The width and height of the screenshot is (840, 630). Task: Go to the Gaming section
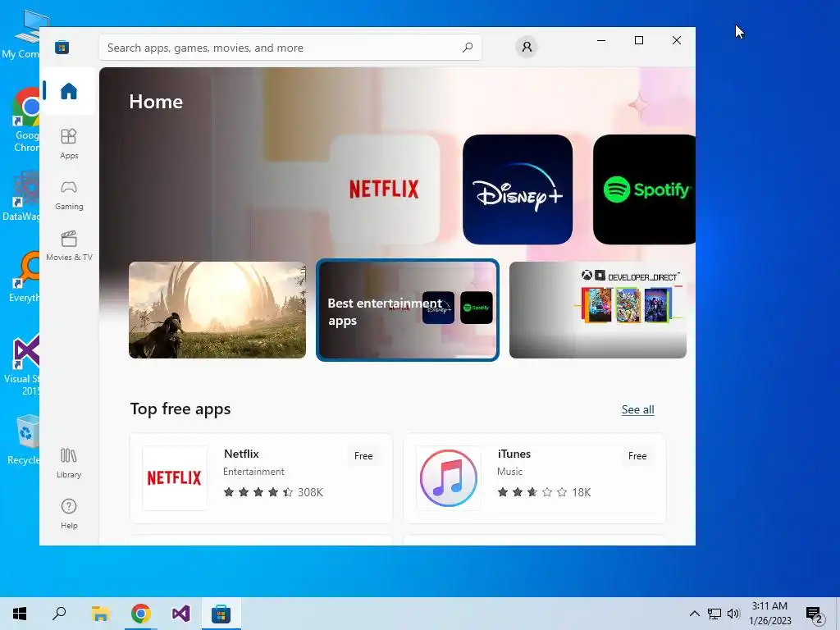pos(69,195)
